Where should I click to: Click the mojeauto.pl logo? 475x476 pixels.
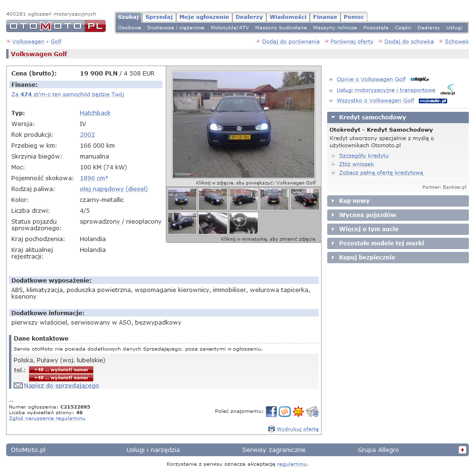coord(433,101)
